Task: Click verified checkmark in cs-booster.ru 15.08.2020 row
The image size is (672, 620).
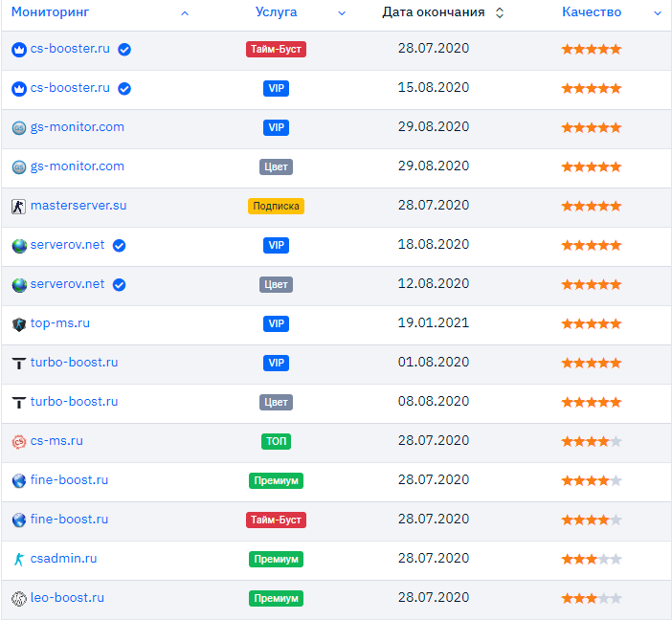Action: pos(124,89)
